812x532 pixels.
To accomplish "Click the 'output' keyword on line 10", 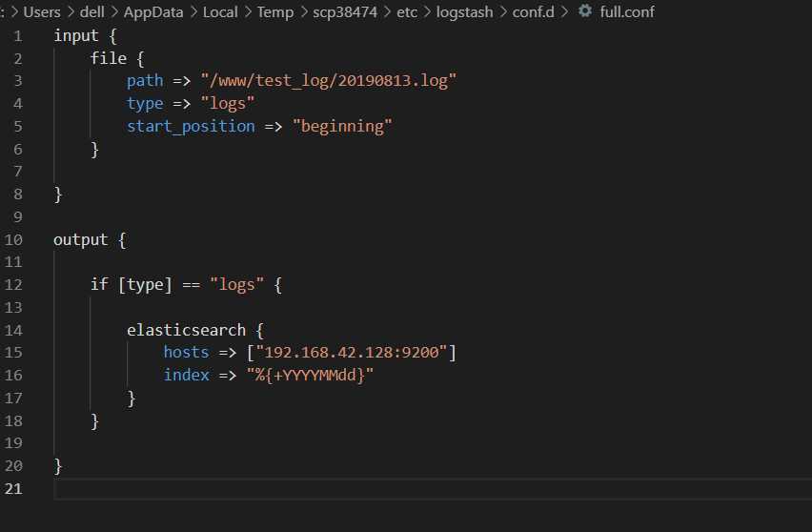I will (81, 240).
